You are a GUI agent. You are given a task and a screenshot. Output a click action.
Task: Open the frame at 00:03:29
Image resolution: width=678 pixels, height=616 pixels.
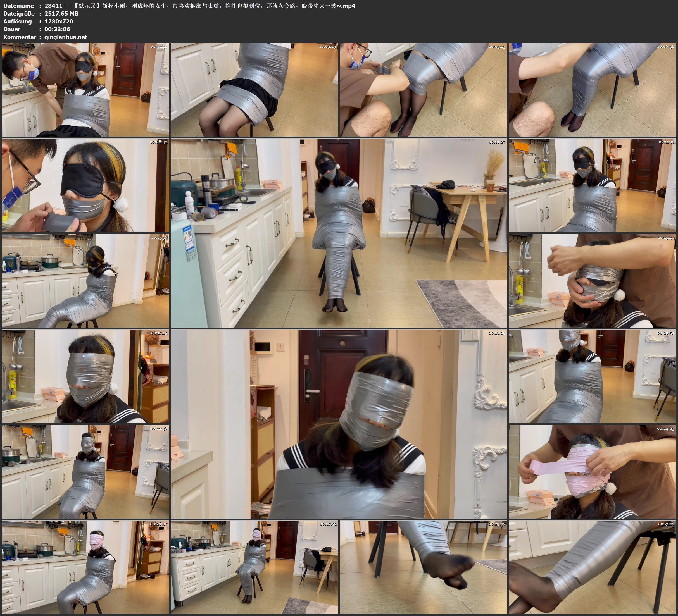(x=254, y=89)
